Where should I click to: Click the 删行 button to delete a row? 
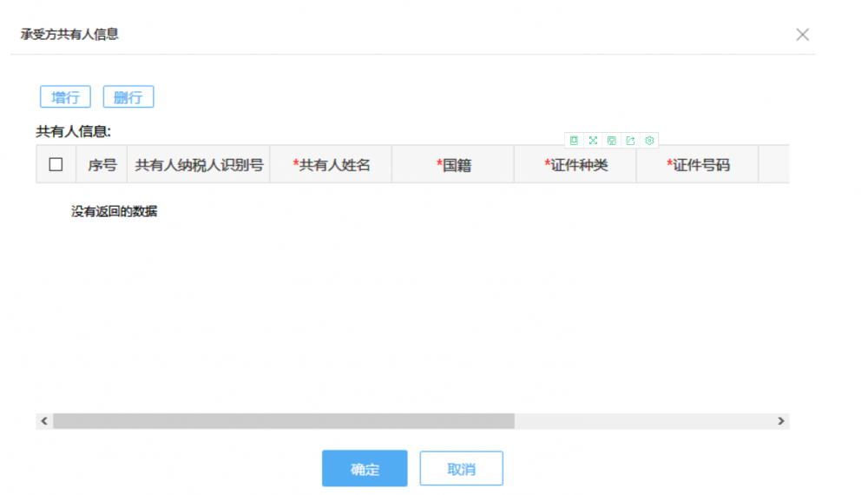(x=128, y=97)
